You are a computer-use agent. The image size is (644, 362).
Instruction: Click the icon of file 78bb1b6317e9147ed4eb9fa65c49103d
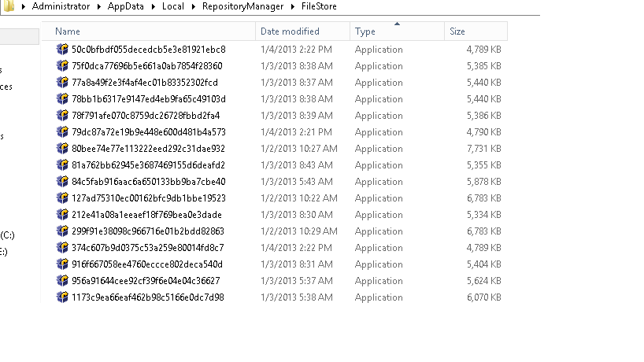pos(62,99)
